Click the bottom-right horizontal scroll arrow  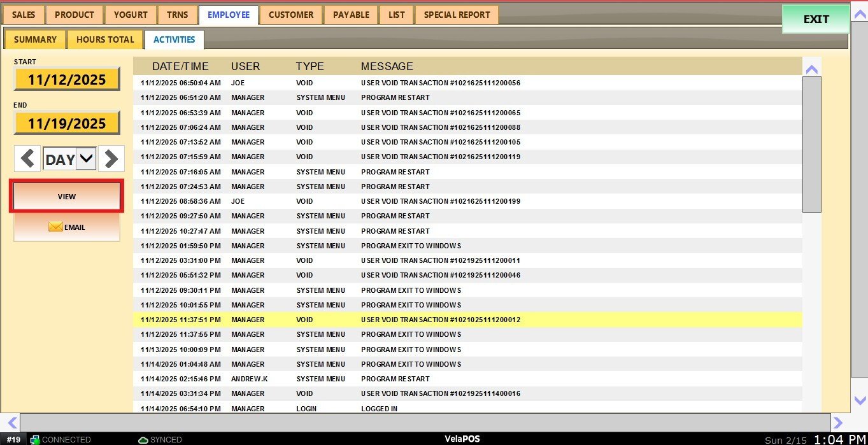point(838,422)
